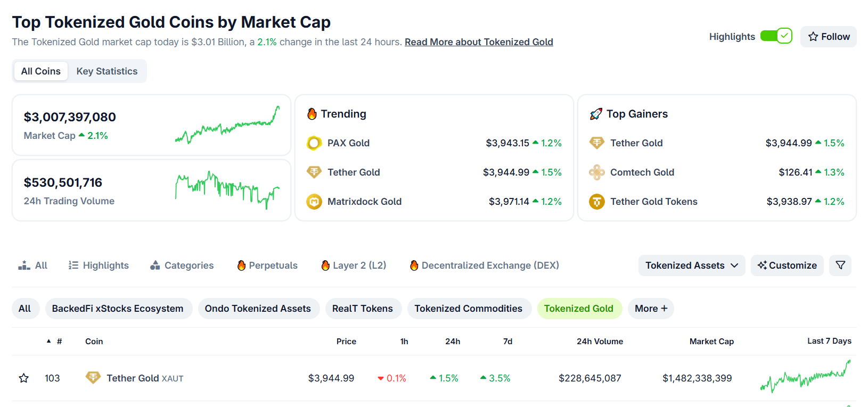The height and width of the screenshot is (407, 868).
Task: Select the Tokenized Gold category chip
Action: 579,309
